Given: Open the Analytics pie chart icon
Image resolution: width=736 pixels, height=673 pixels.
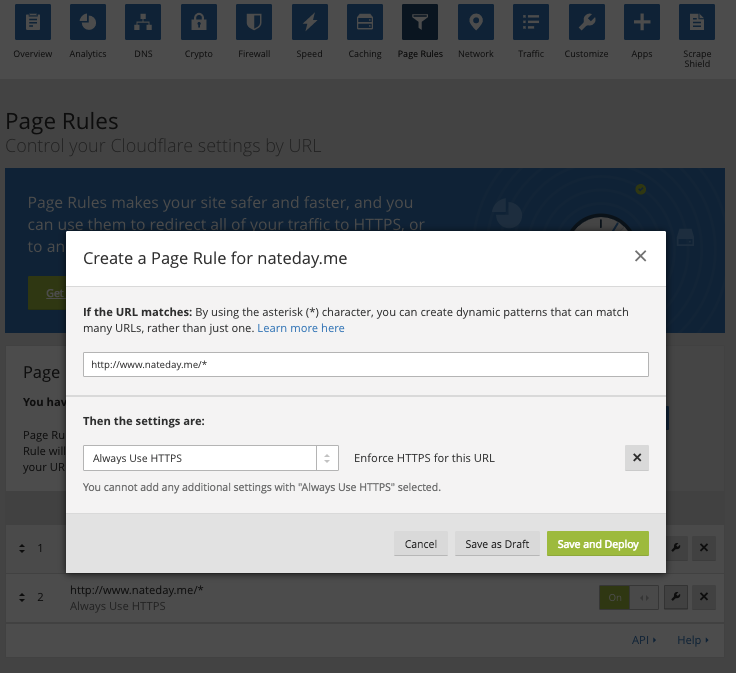Looking at the screenshot, I should pos(88,22).
